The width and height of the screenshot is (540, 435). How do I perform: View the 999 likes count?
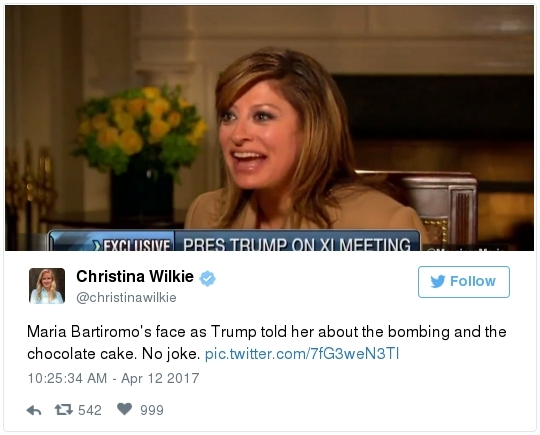click(x=152, y=410)
